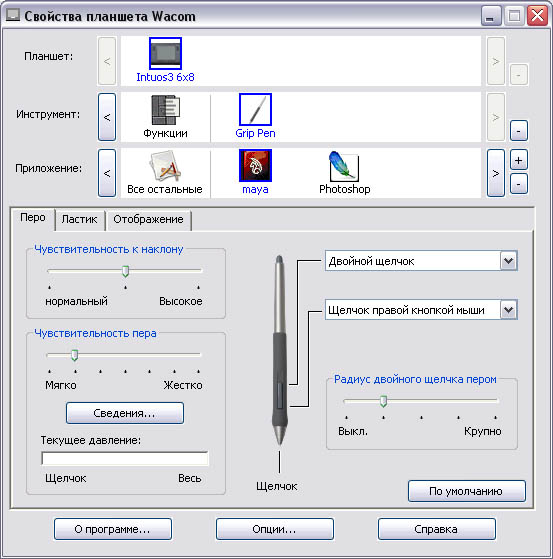This screenshot has height=559, width=553.
Task: Open the Опции... dialog button
Action: 275,529
